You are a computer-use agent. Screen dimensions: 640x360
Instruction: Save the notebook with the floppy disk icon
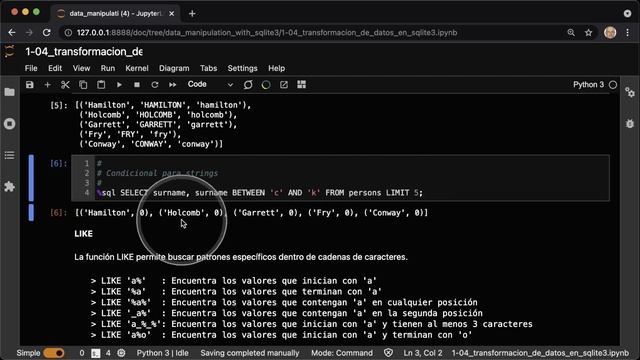click(x=29, y=84)
